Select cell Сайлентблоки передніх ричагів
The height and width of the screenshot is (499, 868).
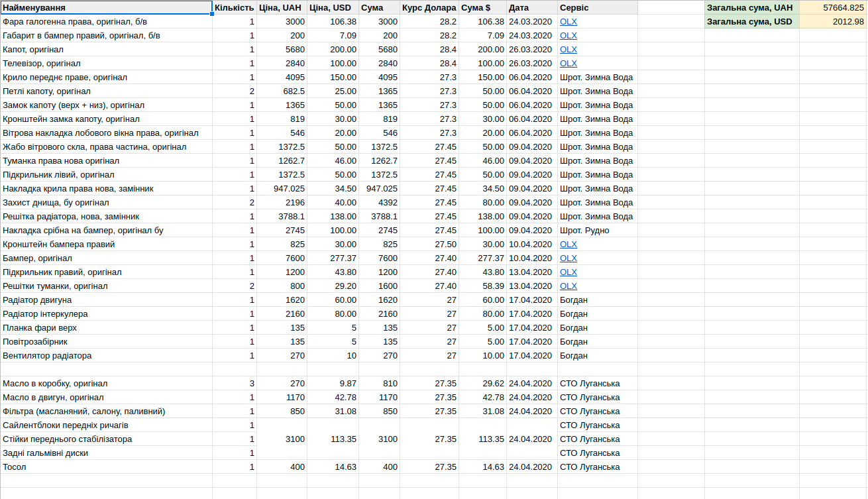pyautogui.click(x=106, y=425)
